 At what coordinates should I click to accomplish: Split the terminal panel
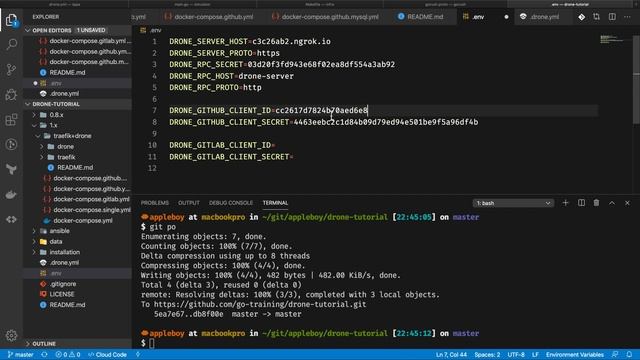click(581, 203)
